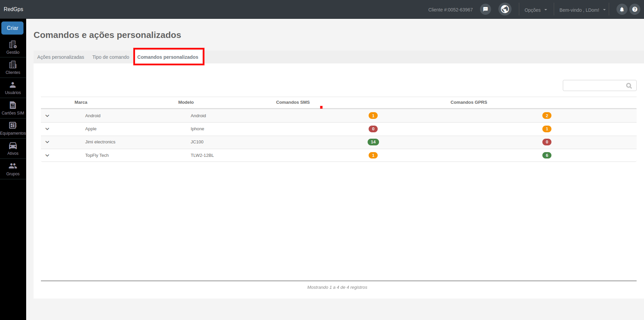Open the notifications bell icon
Screen dimensions: 644x320
(622, 9)
